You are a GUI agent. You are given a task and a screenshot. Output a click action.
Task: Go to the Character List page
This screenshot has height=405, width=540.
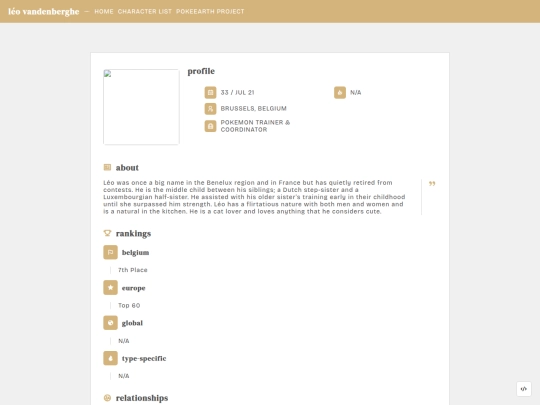pyautogui.click(x=145, y=11)
